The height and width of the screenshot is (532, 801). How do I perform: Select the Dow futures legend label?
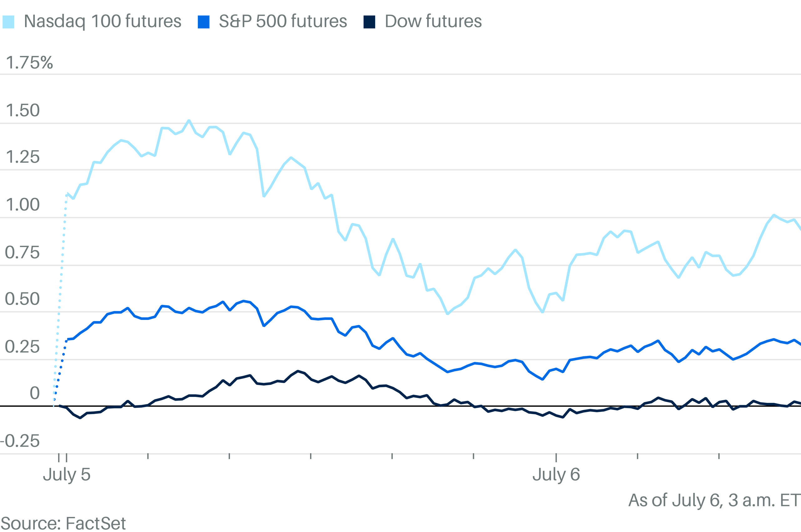433,21
